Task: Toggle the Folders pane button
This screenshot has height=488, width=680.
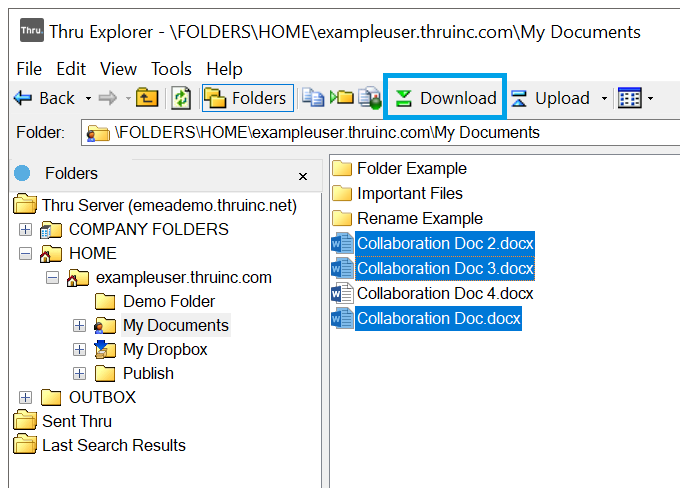Action: tap(247, 98)
